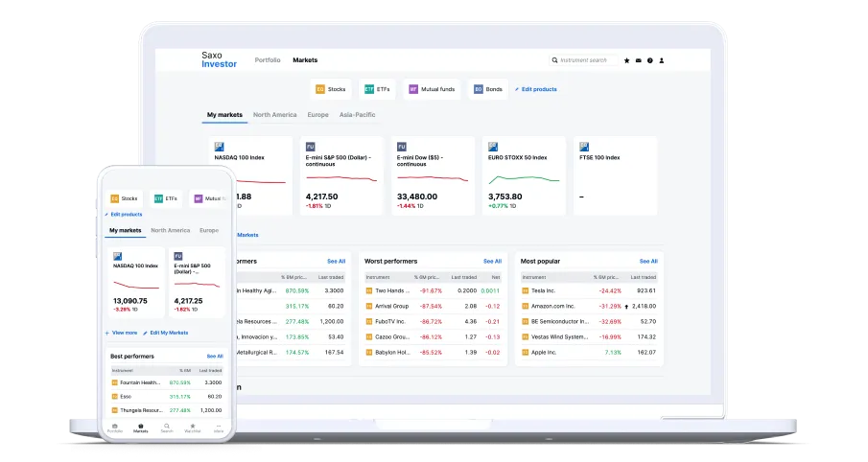Tap See All in phone Best performers

point(215,357)
